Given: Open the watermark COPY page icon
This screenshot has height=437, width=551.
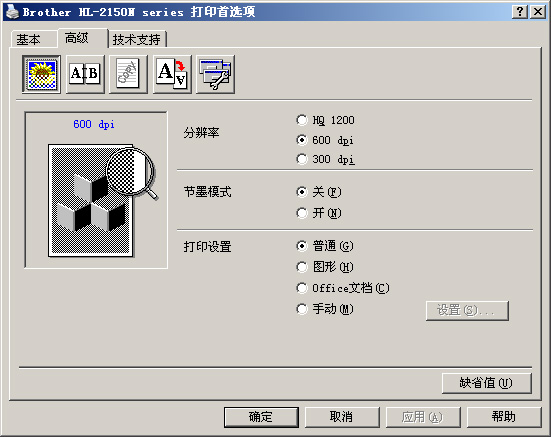Looking at the screenshot, I should pos(128,74).
